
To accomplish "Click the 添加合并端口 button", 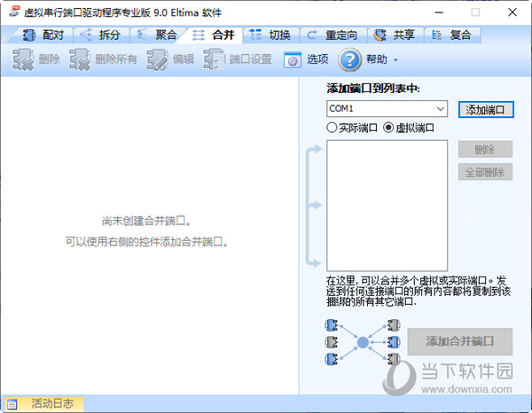I will 459,341.
